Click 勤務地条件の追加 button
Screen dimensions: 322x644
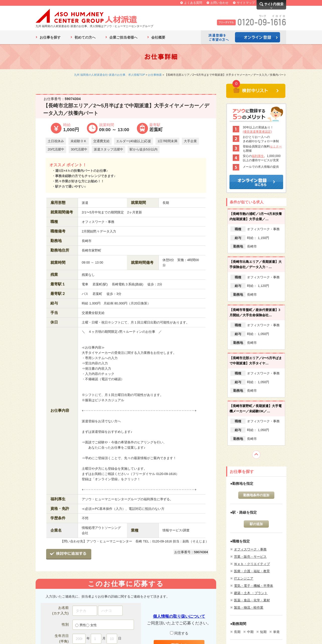coord(256,495)
